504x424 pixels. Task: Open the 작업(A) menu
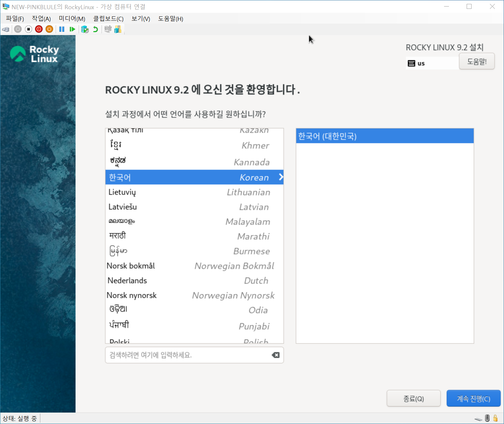(x=41, y=19)
